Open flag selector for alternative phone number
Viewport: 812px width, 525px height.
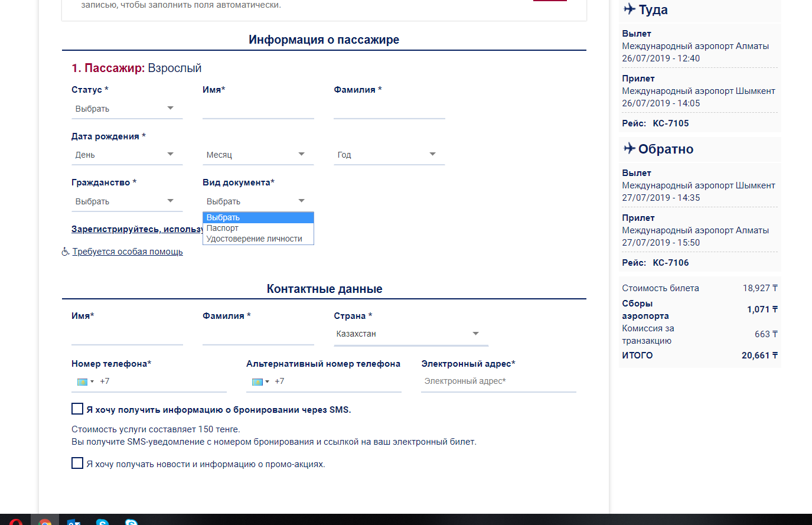(x=260, y=381)
